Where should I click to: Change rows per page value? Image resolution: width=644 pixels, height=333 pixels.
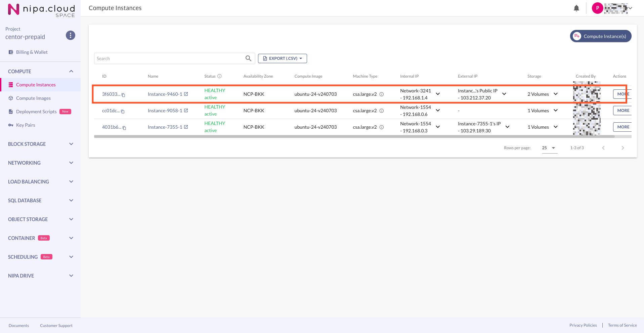[549, 148]
